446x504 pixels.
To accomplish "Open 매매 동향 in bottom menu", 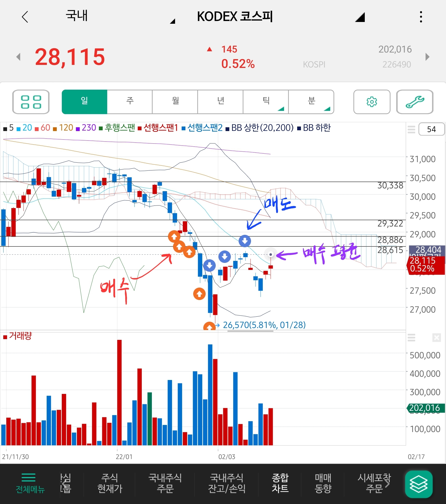I will coord(323,483).
